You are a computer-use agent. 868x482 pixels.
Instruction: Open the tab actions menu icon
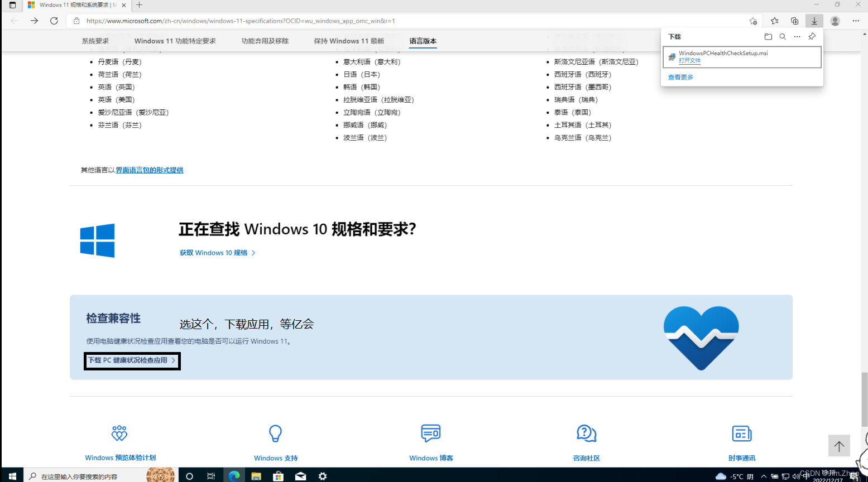click(12, 5)
